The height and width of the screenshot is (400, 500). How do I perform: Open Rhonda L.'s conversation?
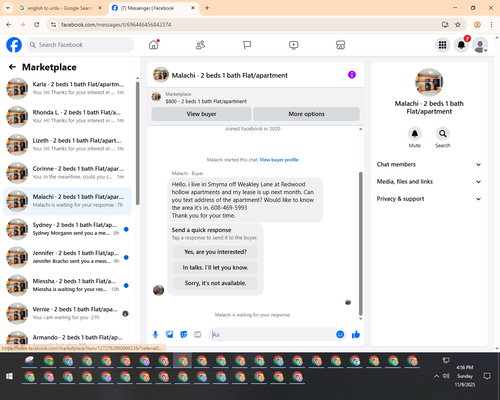67,117
